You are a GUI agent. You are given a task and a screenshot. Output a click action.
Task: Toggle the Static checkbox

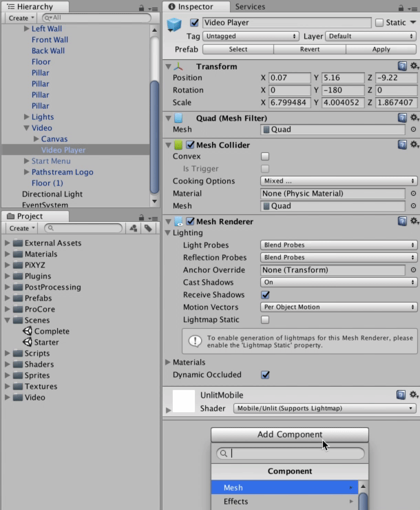click(x=379, y=23)
